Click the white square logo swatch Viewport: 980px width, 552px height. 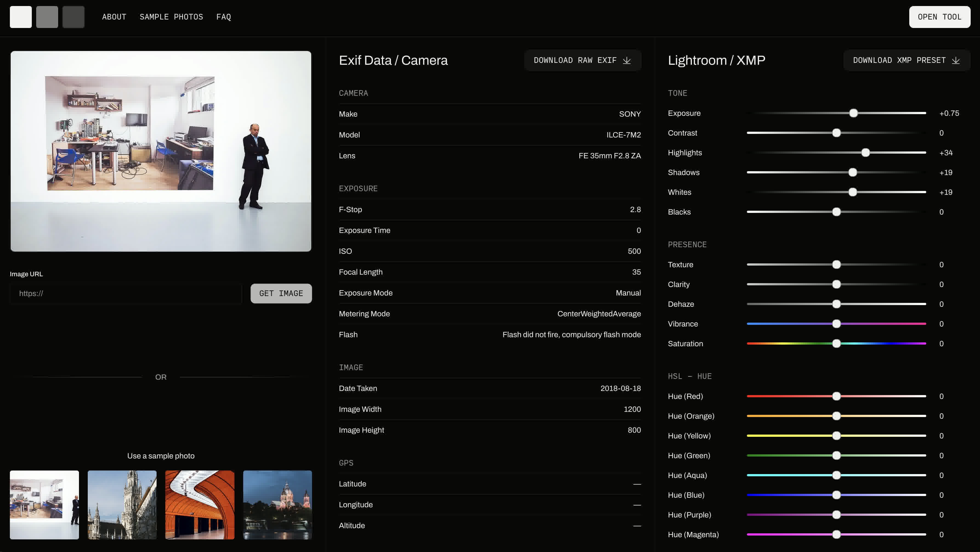[x=21, y=17]
